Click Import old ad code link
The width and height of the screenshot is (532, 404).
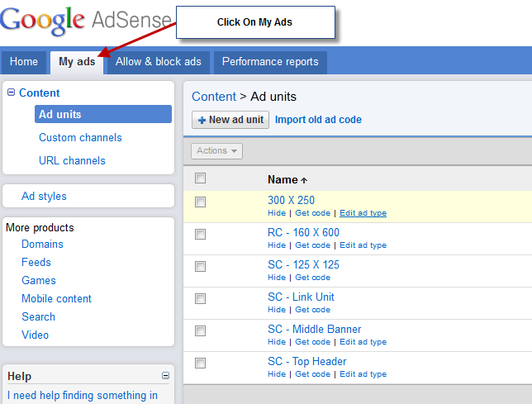tap(318, 120)
